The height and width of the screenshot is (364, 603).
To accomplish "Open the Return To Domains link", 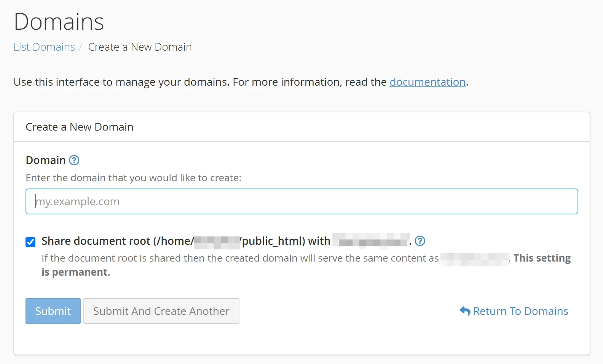I will coord(514,311).
